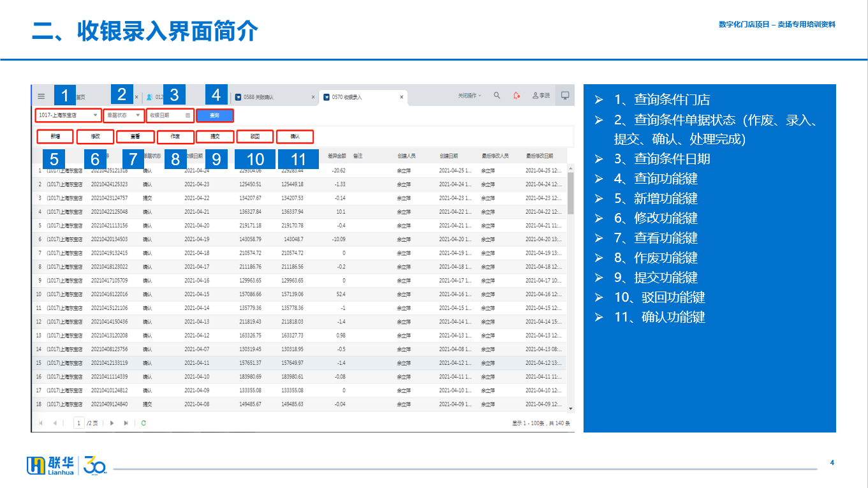Screen dimensions: 868x488
Task: Open the red notification bell
Action: (x=516, y=96)
